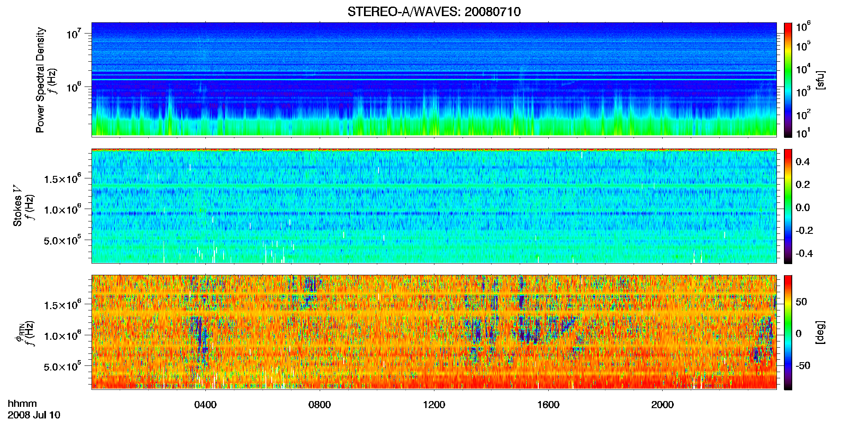Click the 2000 time axis label
This screenshot has height=447, width=868.
coord(663,405)
